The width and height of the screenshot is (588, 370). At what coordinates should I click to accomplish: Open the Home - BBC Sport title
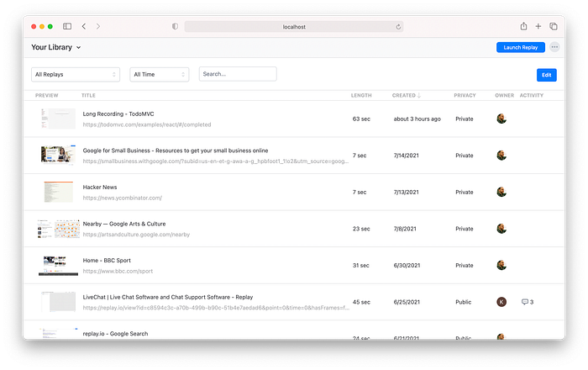tap(107, 260)
